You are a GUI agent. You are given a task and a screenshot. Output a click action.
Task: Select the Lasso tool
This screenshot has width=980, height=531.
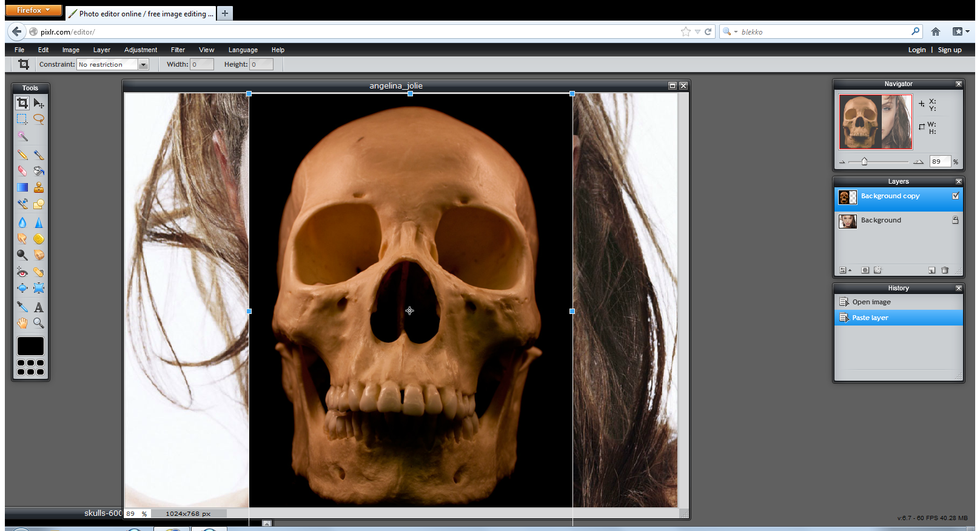point(39,119)
